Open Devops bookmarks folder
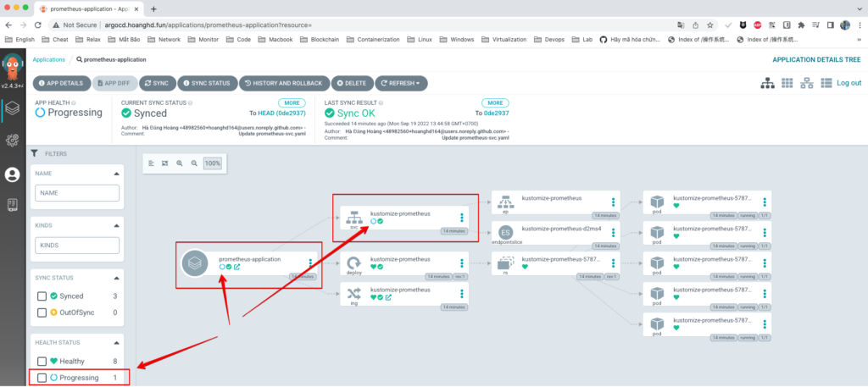 tap(551, 39)
